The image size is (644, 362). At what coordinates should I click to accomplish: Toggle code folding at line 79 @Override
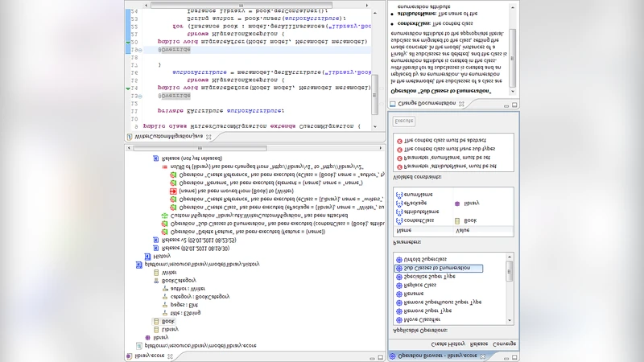click(x=140, y=50)
